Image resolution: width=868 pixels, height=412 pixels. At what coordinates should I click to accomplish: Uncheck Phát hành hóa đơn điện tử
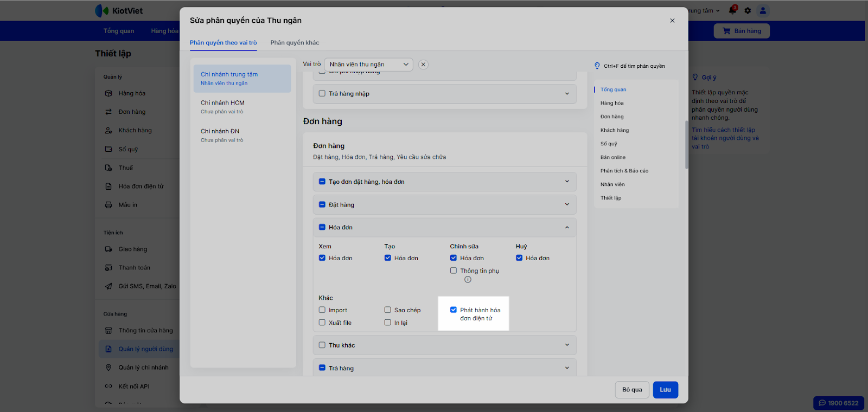click(454, 310)
